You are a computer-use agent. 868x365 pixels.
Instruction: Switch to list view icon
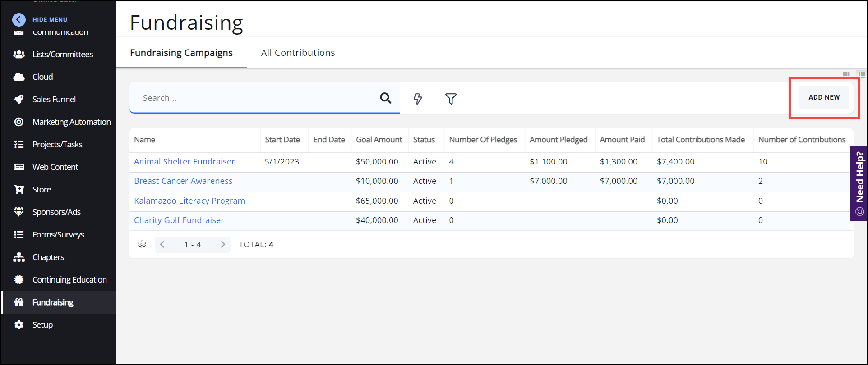pos(862,75)
